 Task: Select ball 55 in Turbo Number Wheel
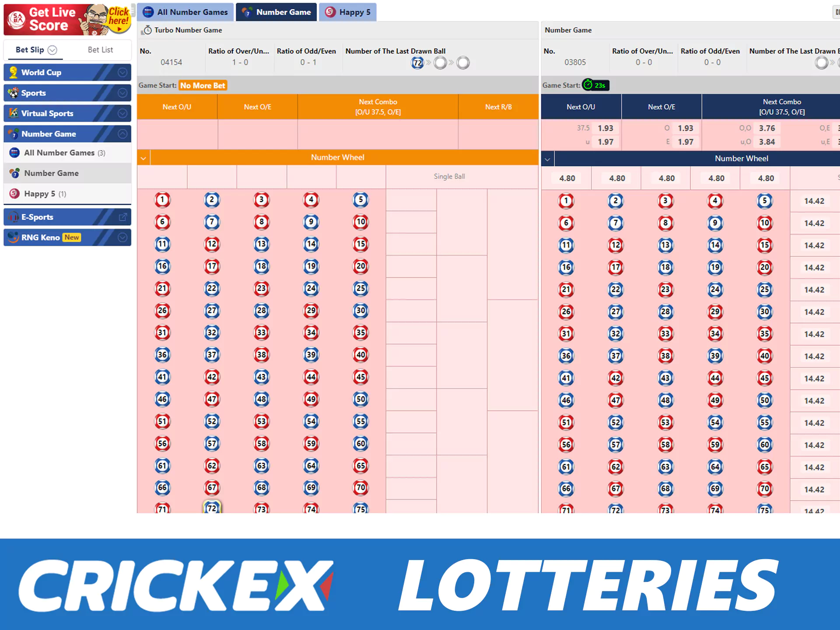coord(361,421)
